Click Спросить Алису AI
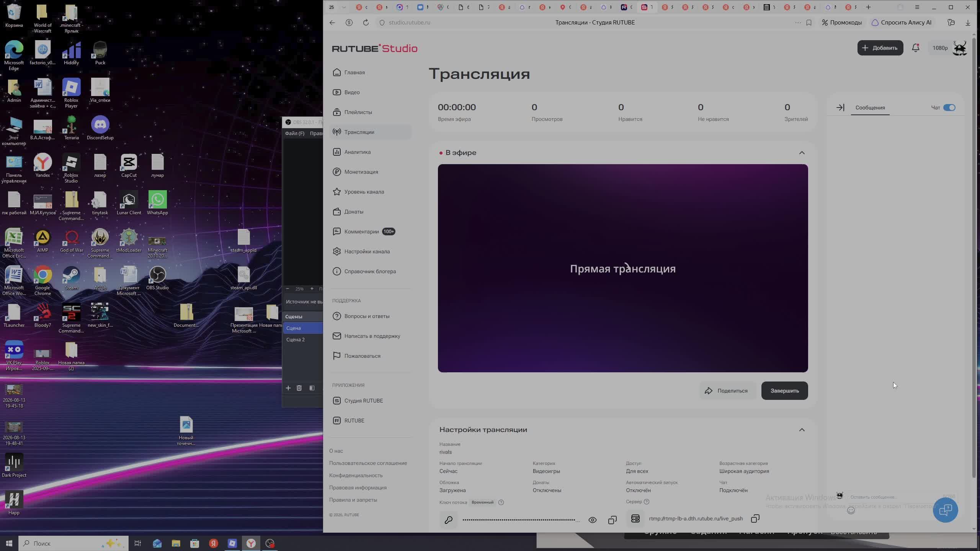The image size is (980, 551). point(902,23)
